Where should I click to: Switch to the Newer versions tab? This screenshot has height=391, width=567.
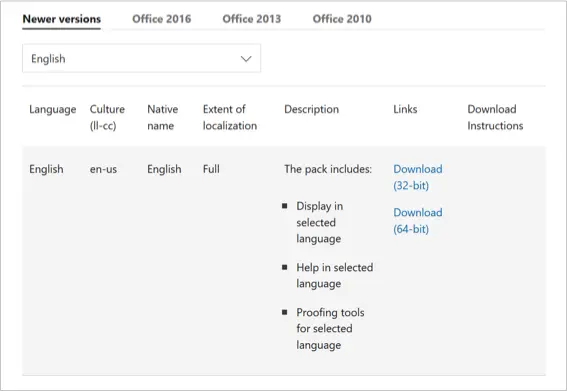click(61, 19)
